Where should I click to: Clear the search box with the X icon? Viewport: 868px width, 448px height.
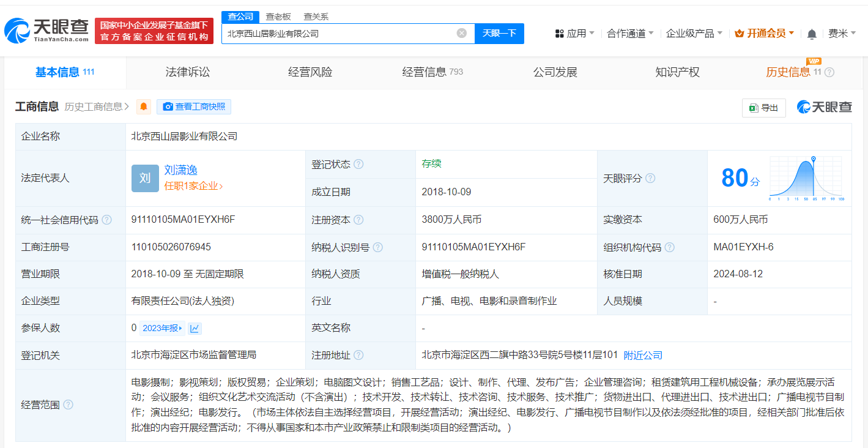click(461, 34)
